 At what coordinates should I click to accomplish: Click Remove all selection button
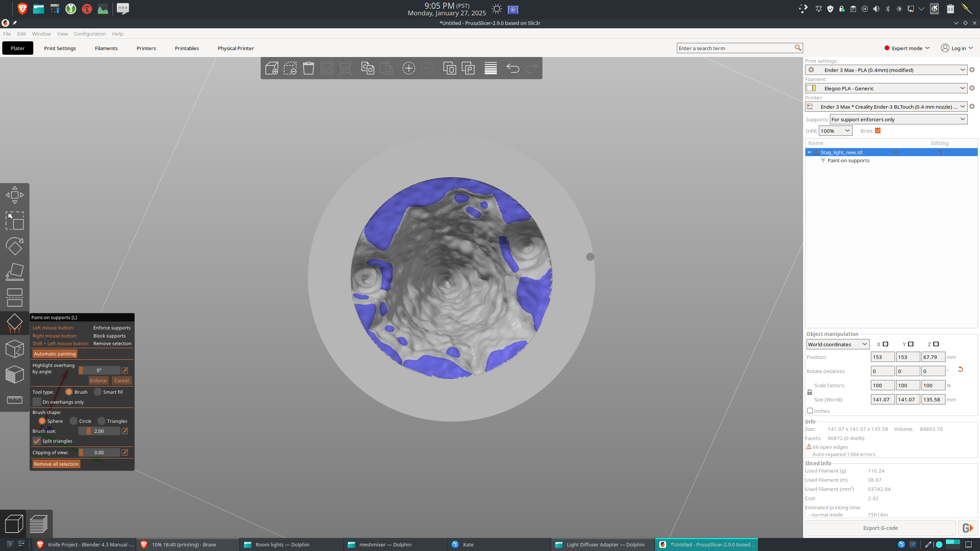(56, 464)
